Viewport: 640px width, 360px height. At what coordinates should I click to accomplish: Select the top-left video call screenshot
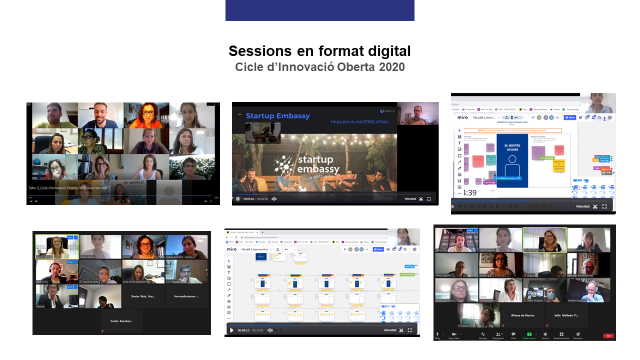pyautogui.click(x=123, y=153)
